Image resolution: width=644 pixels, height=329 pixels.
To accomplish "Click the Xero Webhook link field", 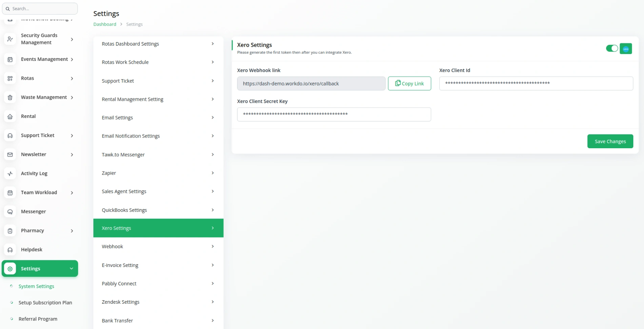I will 311,83.
